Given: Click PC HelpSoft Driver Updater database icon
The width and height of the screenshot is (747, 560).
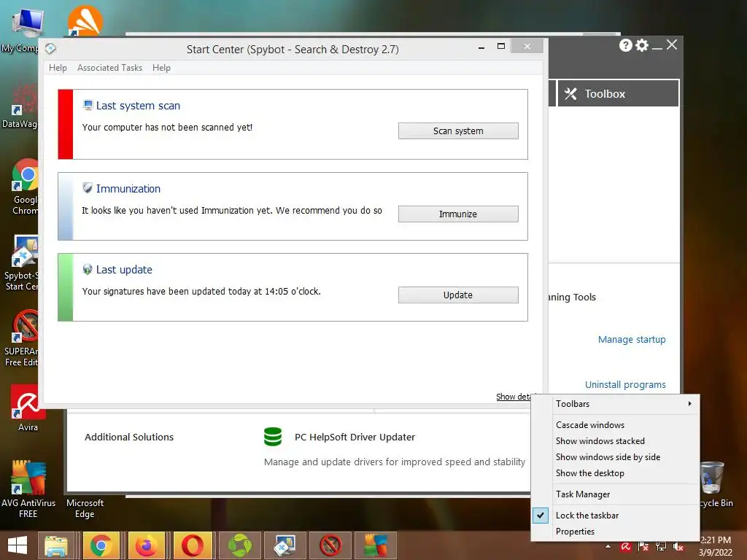Looking at the screenshot, I should pos(273,437).
